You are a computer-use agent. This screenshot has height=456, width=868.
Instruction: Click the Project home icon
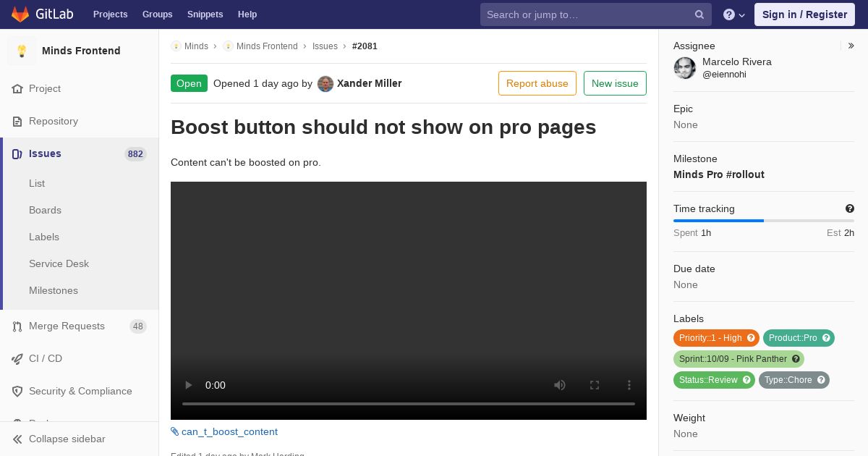[17, 89]
